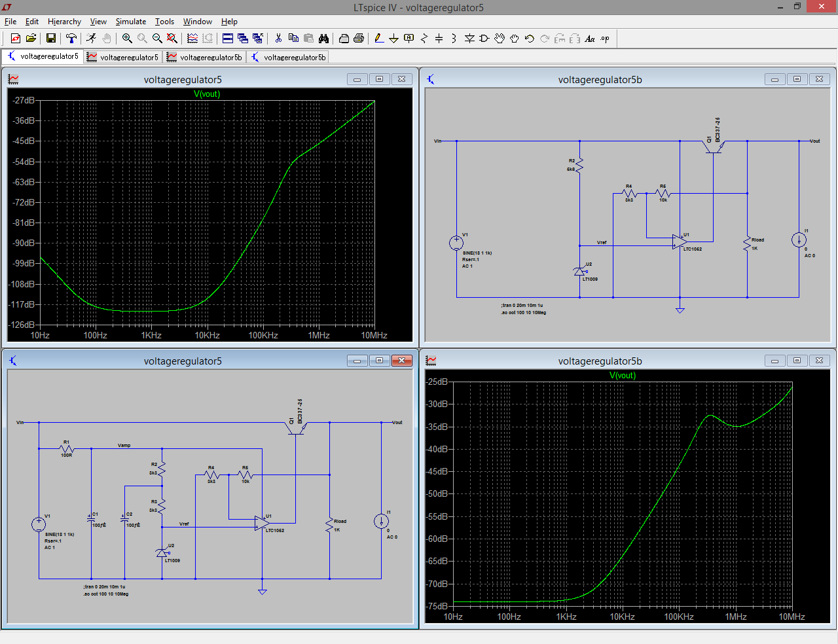Click the 100KHz label in voltageregulator5b plot
The height and width of the screenshot is (644, 838).
[x=679, y=617]
